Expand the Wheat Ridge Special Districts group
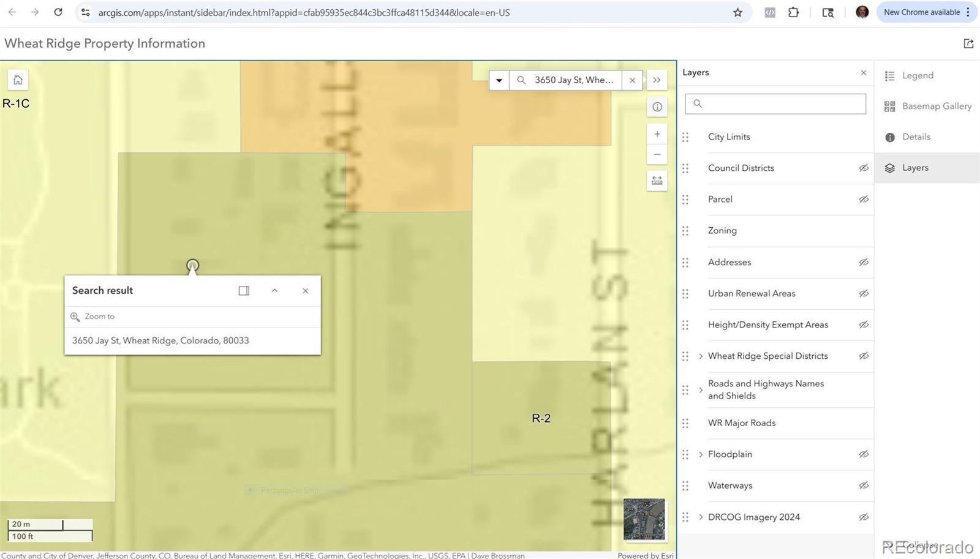 click(x=701, y=356)
